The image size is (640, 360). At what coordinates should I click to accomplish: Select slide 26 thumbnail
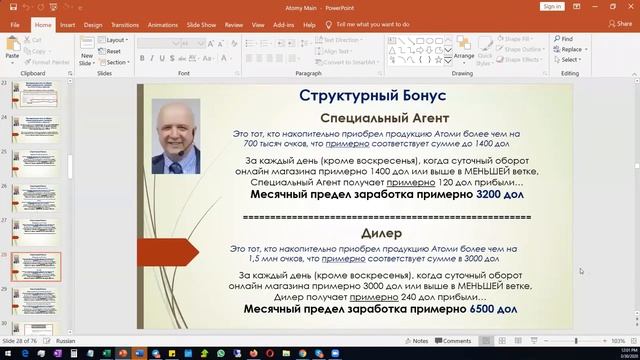click(35, 198)
